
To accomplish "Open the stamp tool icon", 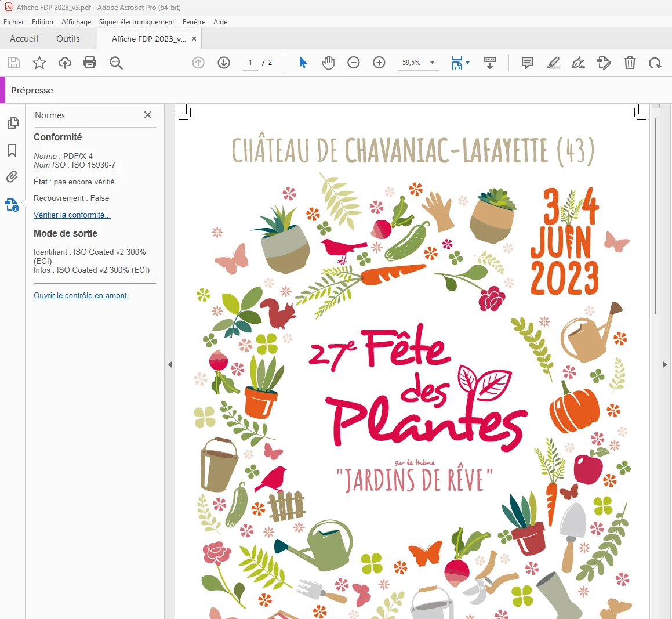I will click(x=604, y=63).
